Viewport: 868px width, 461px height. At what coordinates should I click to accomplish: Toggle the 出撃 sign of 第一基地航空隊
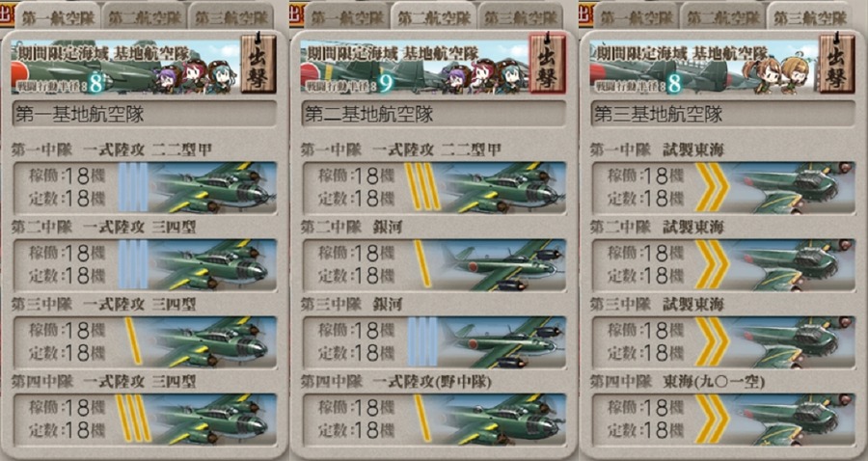click(258, 64)
